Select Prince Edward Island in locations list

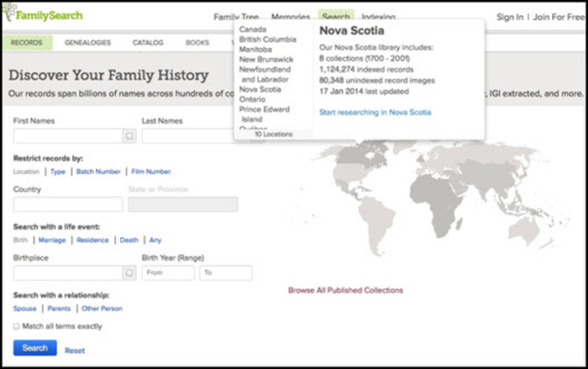[265, 114]
